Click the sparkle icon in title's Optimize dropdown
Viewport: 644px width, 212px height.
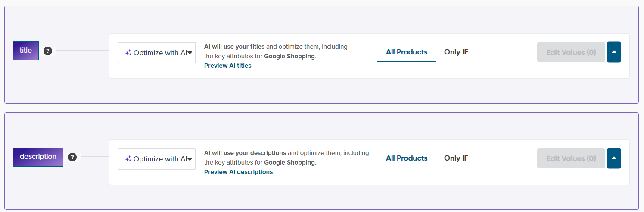[128, 53]
